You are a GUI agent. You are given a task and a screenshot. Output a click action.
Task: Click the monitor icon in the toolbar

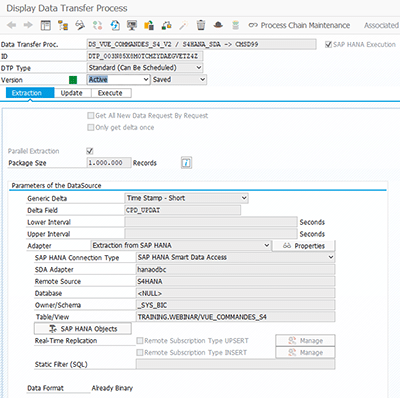click(x=132, y=25)
